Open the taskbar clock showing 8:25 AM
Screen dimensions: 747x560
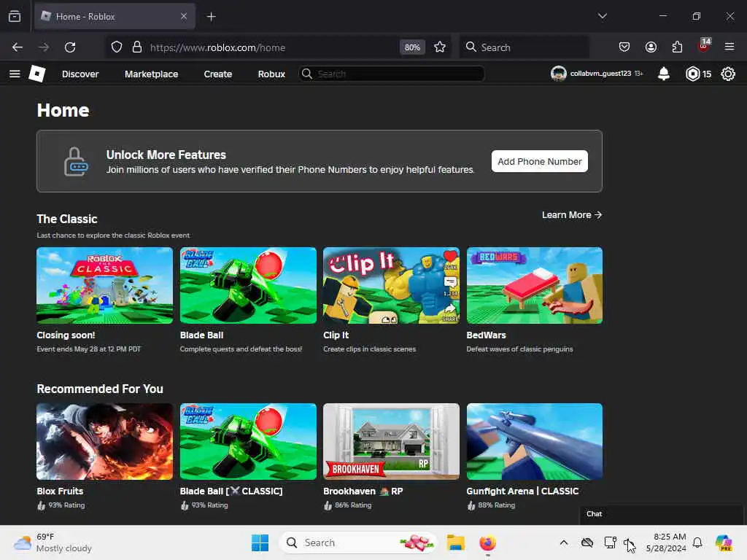(x=666, y=542)
